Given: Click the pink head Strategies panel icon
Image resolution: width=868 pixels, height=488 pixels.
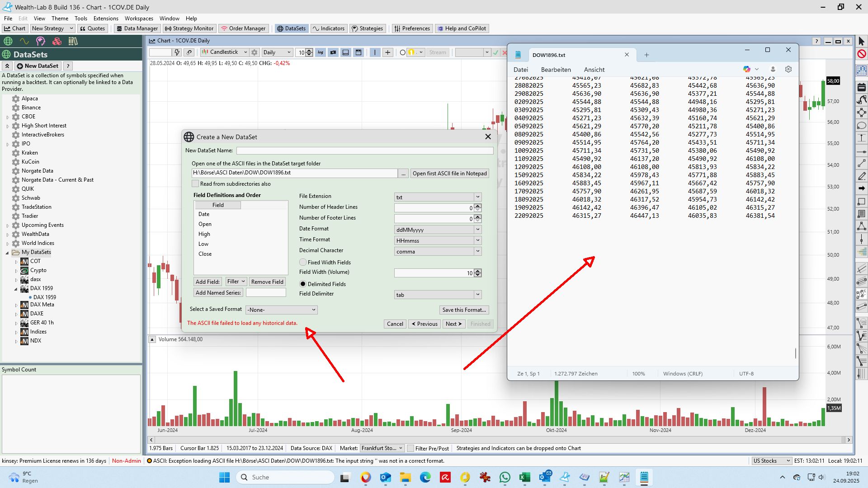Looking at the screenshot, I should tap(41, 41).
